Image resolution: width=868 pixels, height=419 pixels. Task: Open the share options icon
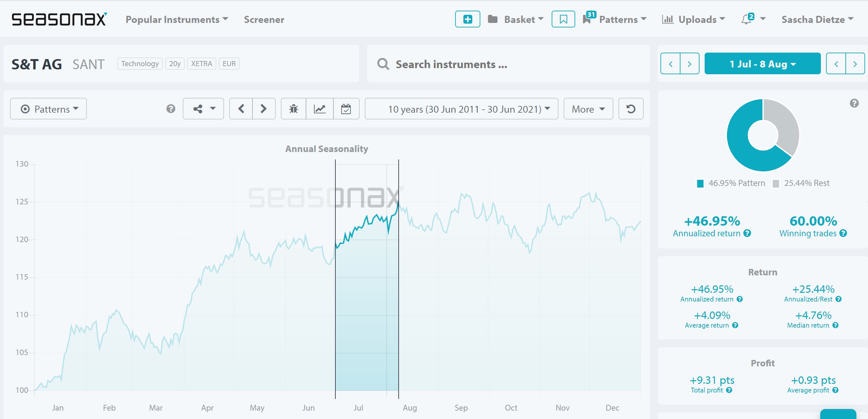203,108
